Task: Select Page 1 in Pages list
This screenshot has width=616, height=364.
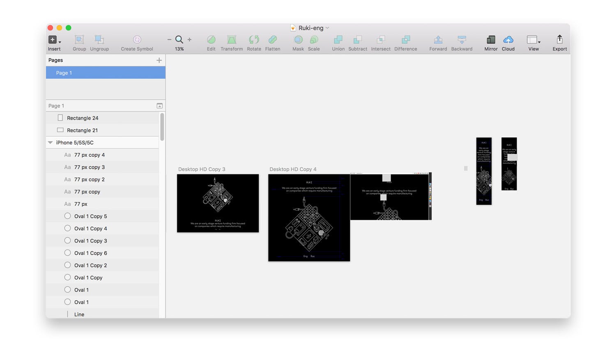Action: (106, 73)
